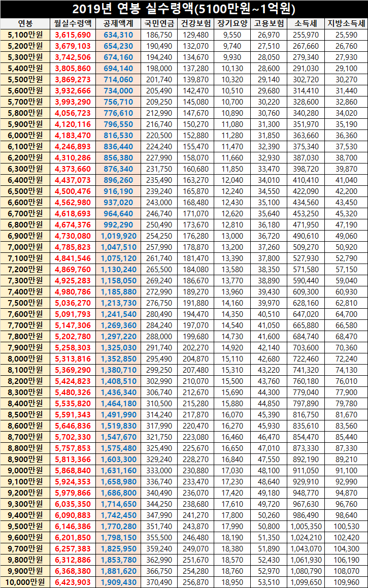
Task: Click monthly pay value 5,036,270
Action: (x=73, y=303)
